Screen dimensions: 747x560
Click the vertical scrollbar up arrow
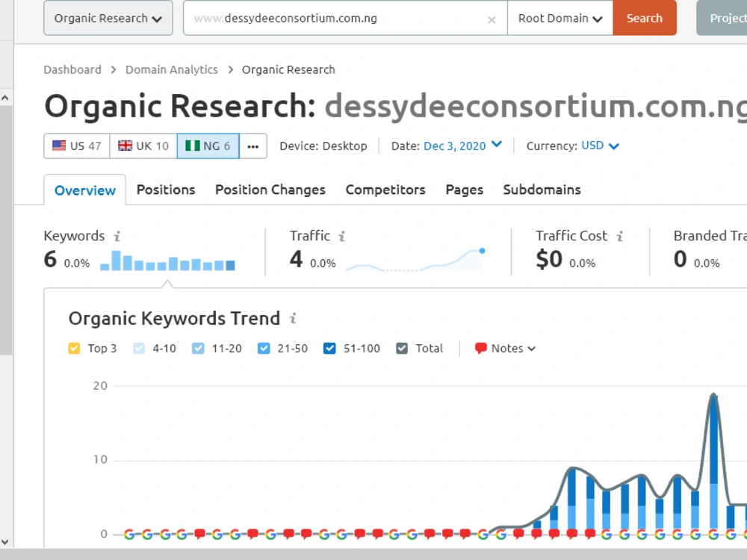[5, 98]
